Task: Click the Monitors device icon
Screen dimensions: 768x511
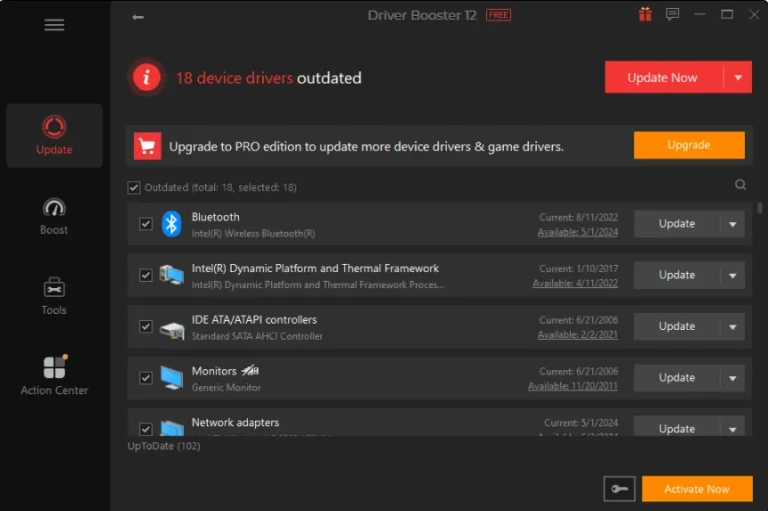Action: tap(172, 378)
